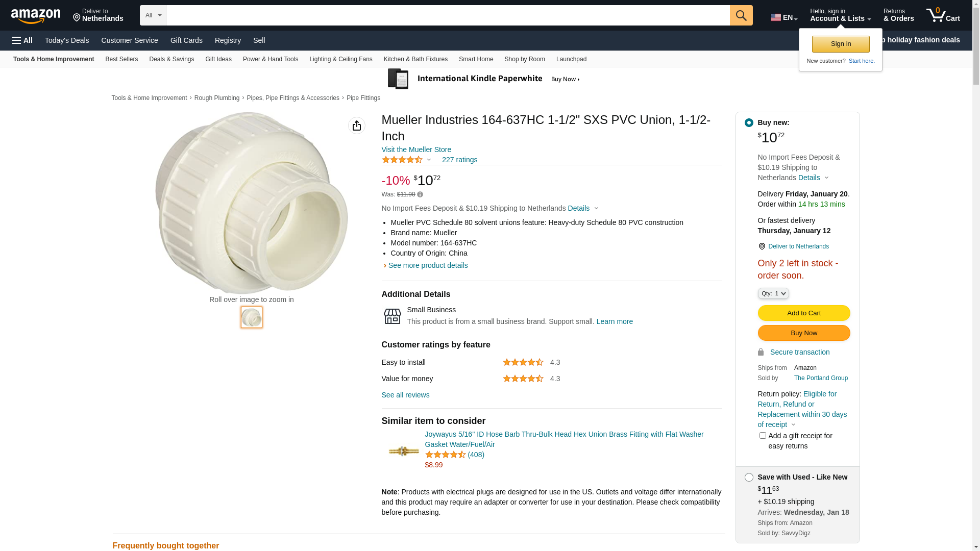Click the share icon beside product image

point(357,126)
